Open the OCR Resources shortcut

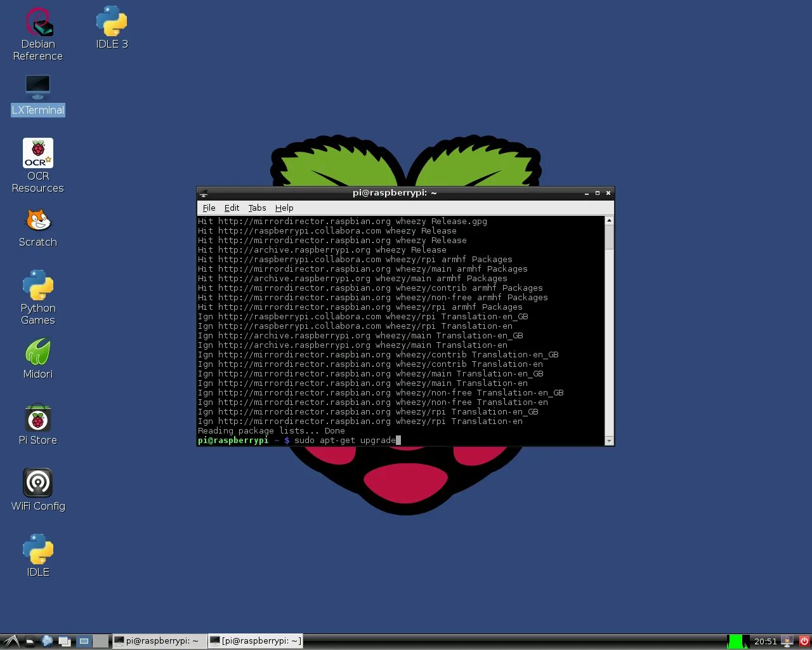coord(38,166)
